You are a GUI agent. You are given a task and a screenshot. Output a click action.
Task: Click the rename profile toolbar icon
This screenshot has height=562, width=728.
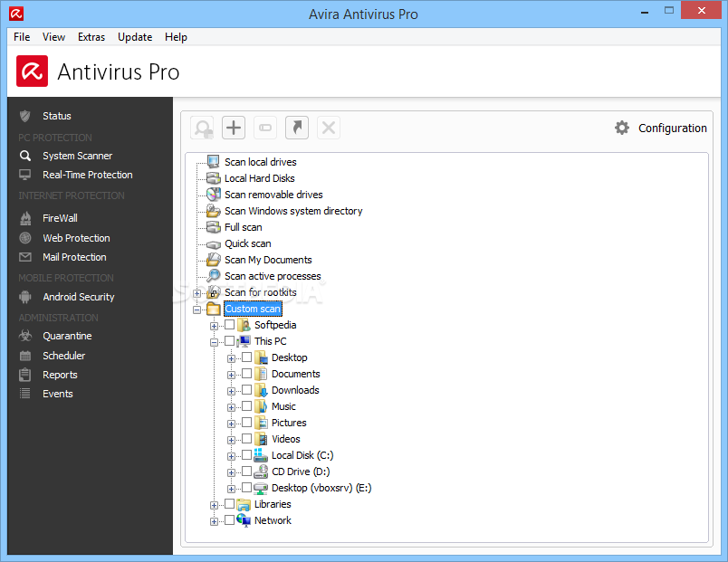[265, 128]
